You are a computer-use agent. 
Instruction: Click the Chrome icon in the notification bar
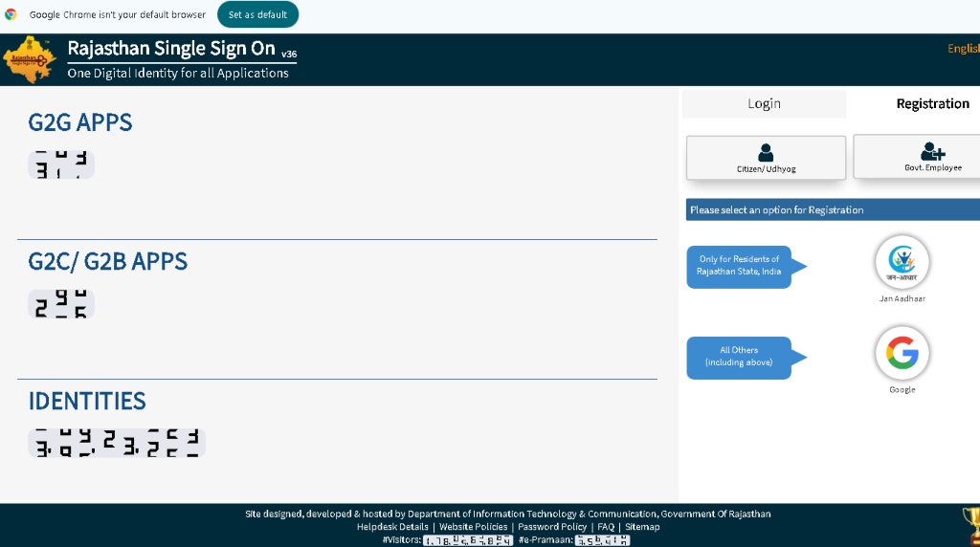point(11,14)
